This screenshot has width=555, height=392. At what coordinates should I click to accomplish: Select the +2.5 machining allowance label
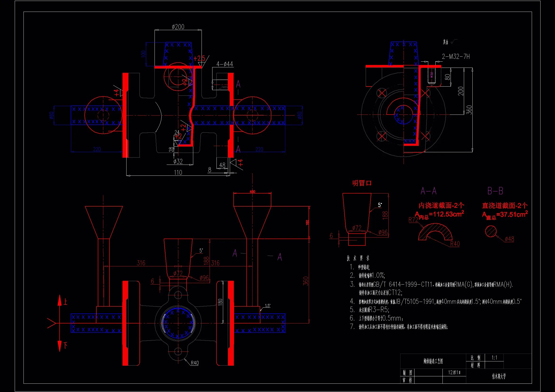point(199,58)
